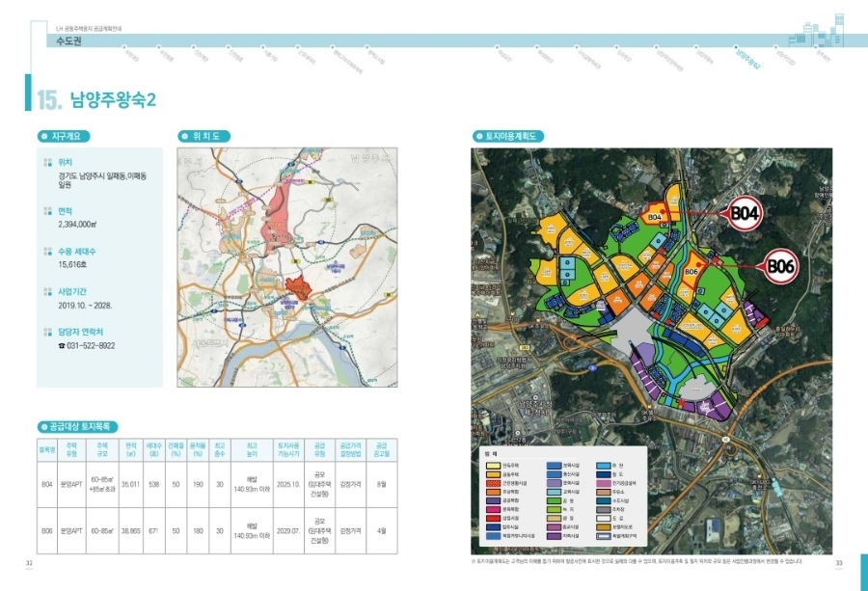Open the 위치도 section heading
Image resolution: width=868 pixels, height=591 pixels.
point(204,136)
